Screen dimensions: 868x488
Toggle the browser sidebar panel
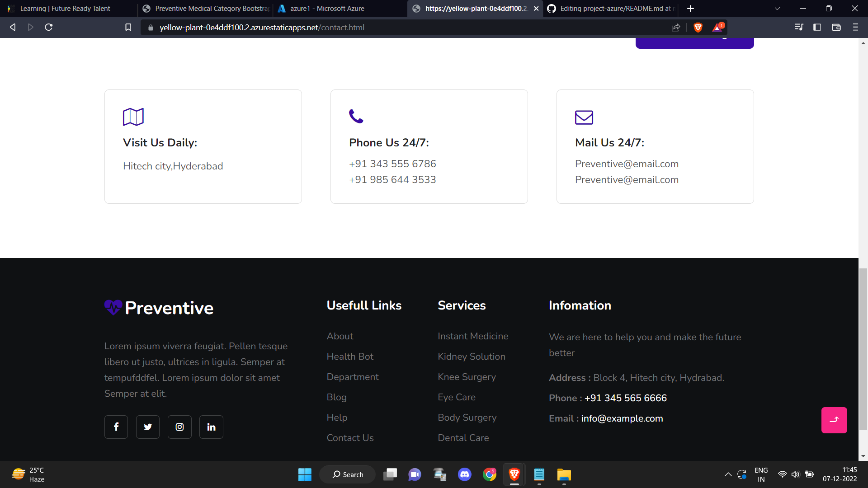click(x=817, y=27)
